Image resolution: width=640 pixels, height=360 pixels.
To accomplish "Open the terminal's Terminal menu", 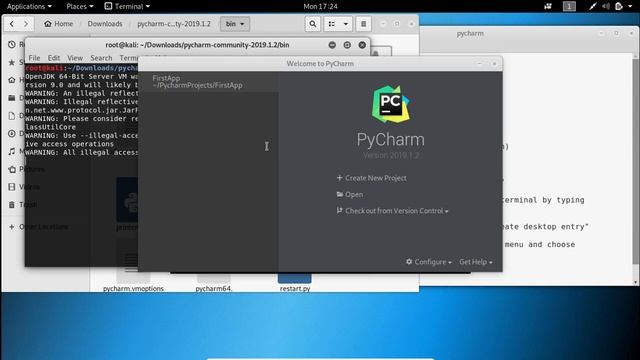I will [129, 58].
